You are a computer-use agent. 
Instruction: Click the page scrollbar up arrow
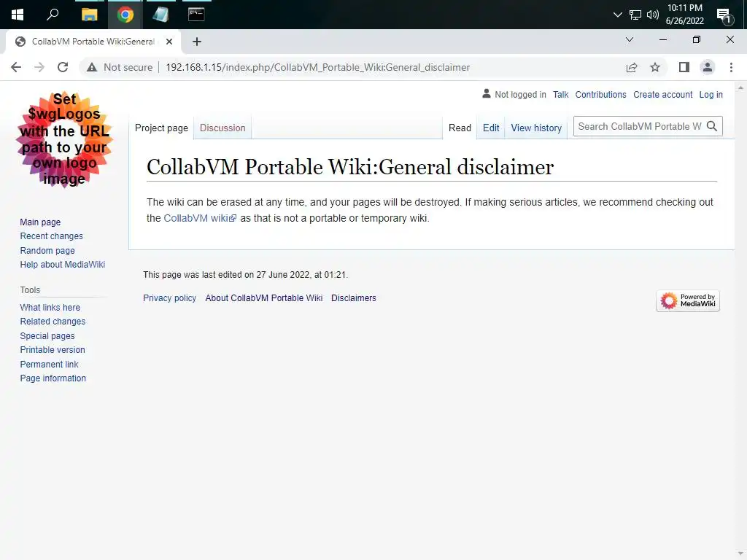coord(740,87)
